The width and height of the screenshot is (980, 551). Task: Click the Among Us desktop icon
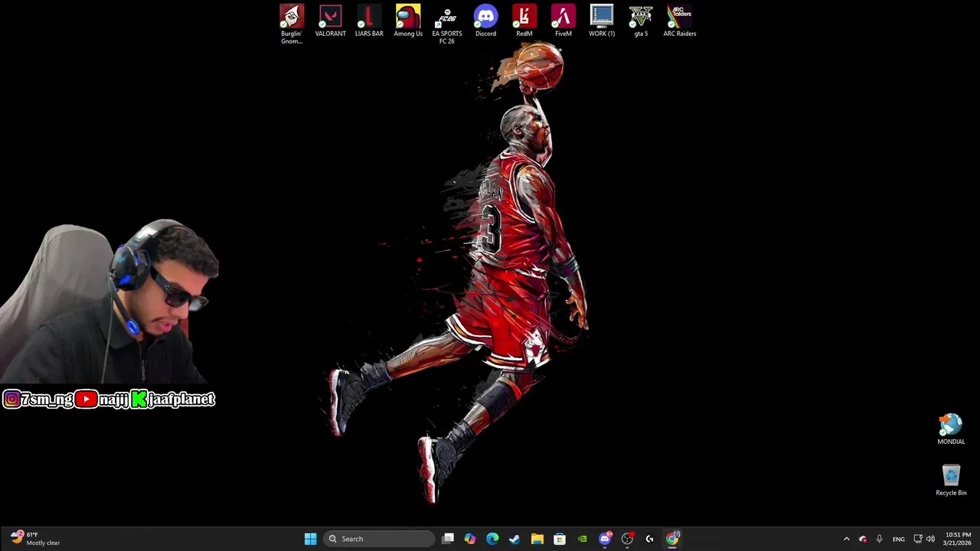click(x=408, y=21)
